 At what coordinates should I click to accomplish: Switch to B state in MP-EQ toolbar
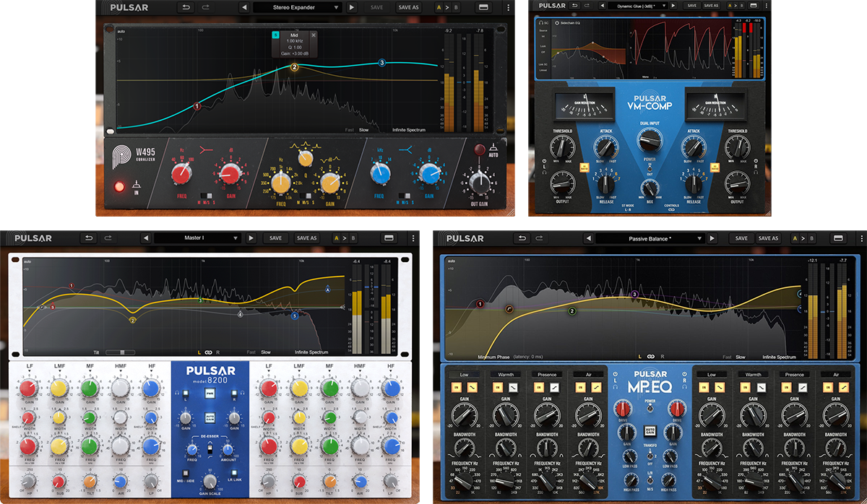(x=817, y=238)
